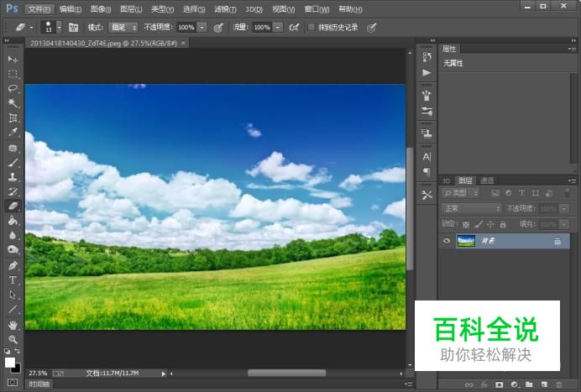
Task: Open the layer filter 类型 dropdown
Action: point(471,193)
